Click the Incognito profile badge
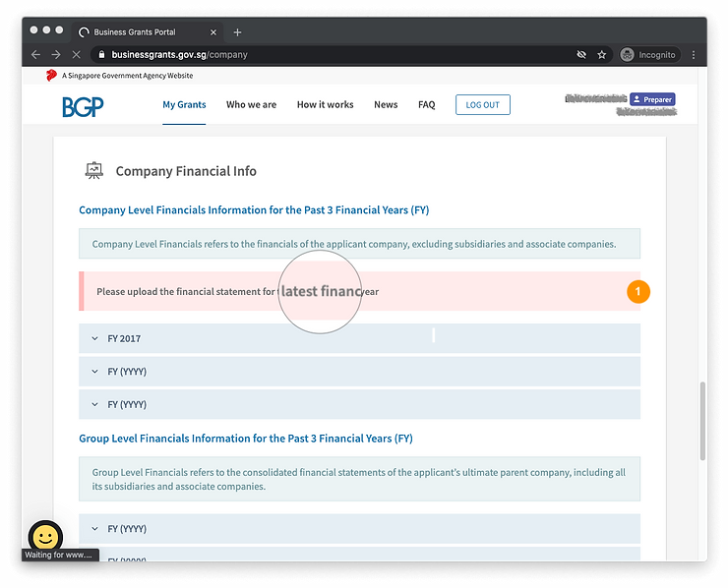The width and height of the screenshot is (728, 588). 649,55
